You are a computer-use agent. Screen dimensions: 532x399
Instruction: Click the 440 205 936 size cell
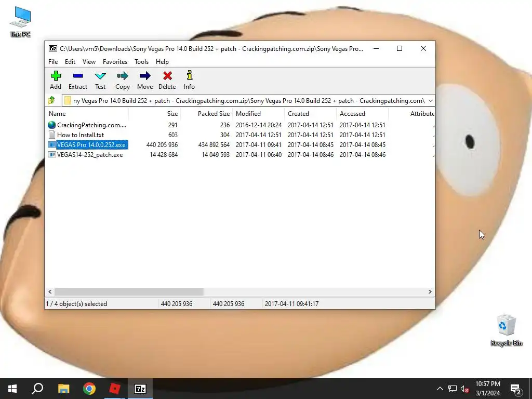[162, 144]
